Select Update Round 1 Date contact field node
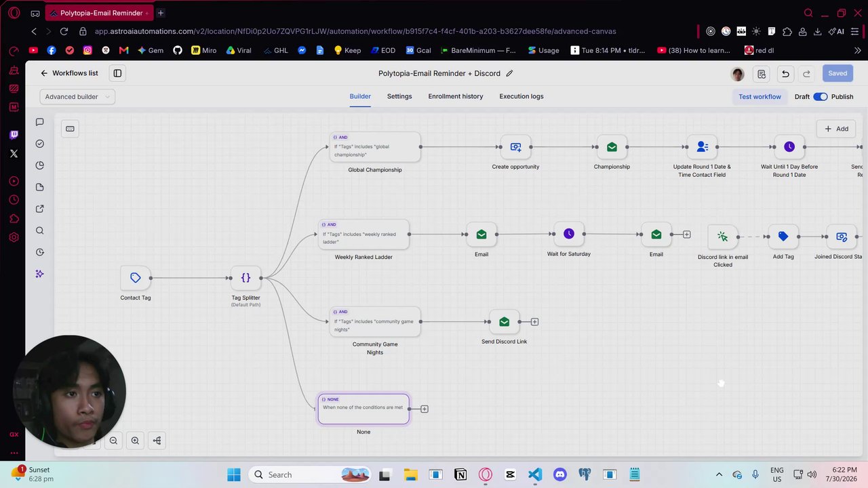Viewport: 868px width, 488px height. pos(702,147)
